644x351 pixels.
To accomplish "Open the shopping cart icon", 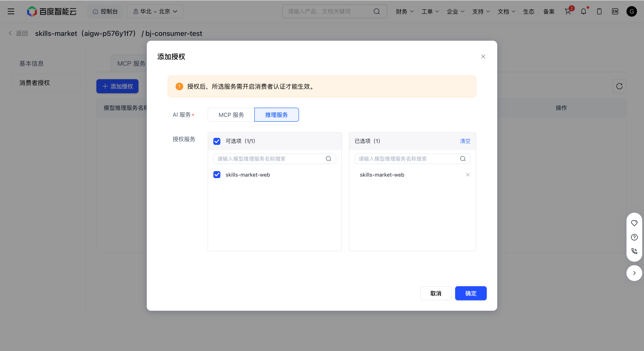I will (x=568, y=12).
